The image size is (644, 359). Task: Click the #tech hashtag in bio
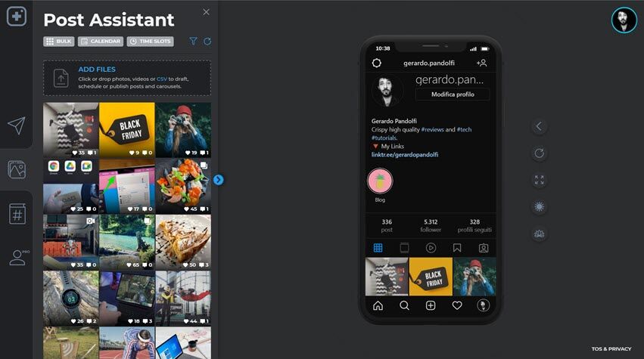pos(464,129)
